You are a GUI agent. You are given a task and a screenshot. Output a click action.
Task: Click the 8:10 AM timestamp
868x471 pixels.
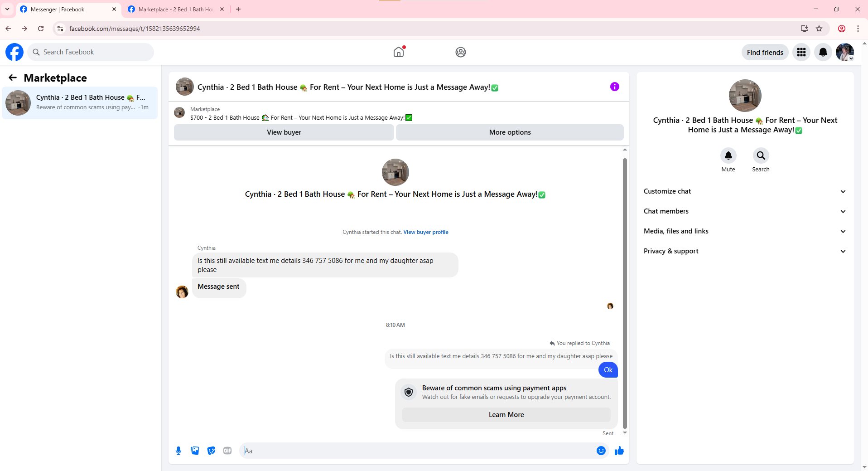[x=395, y=325]
